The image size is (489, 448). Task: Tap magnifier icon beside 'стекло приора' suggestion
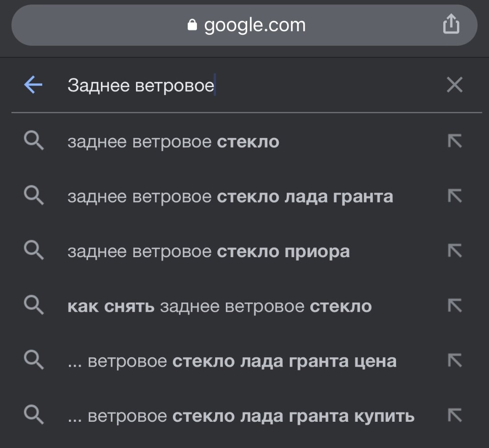34,250
